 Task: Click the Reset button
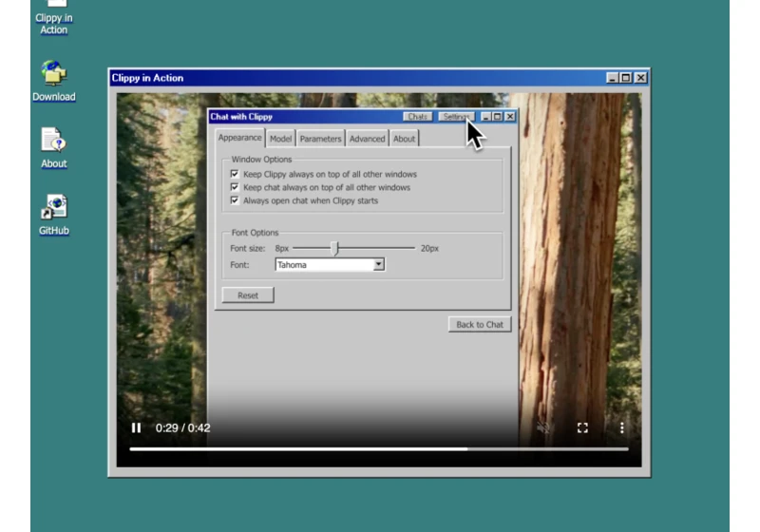[248, 295]
